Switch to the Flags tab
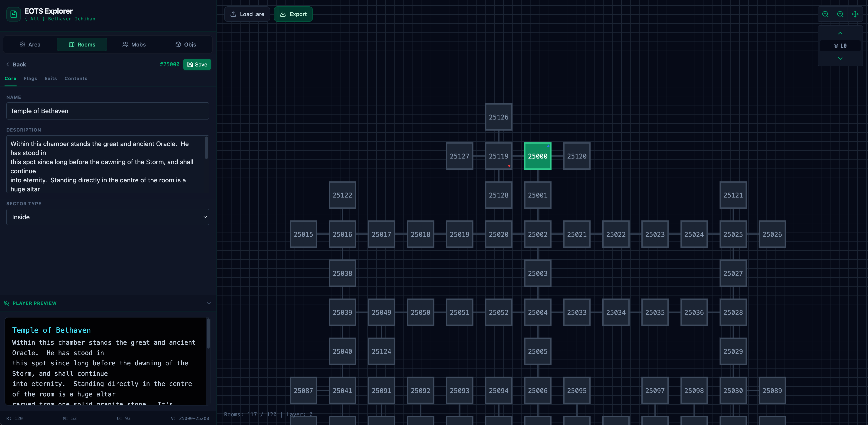Viewport: 868px width, 425px height. click(30, 78)
